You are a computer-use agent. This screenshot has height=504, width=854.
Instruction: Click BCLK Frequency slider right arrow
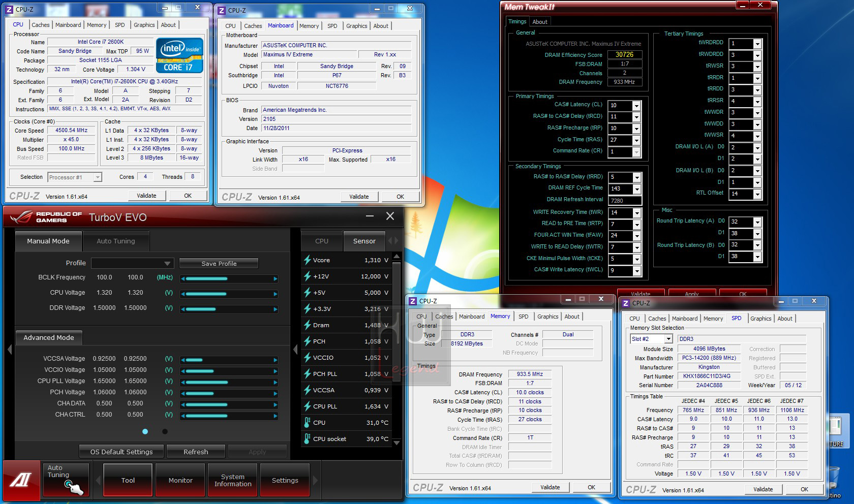click(276, 278)
